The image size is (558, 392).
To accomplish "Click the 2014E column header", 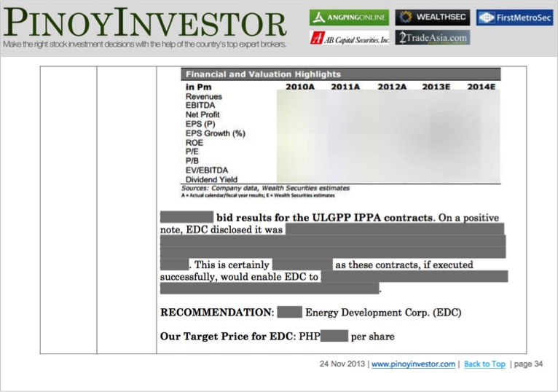I will (481, 87).
